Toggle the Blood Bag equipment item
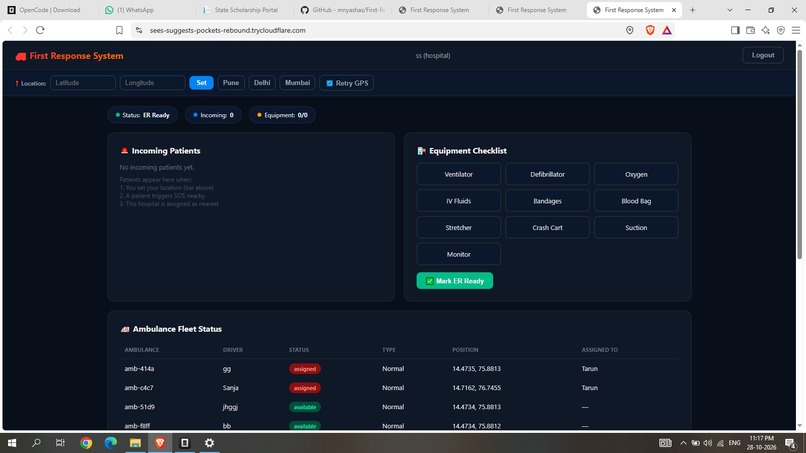The width and height of the screenshot is (806, 453). point(636,201)
